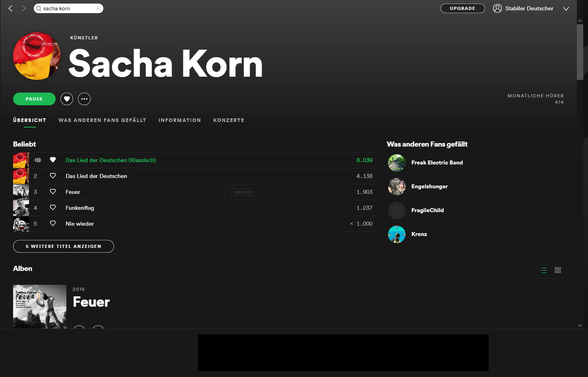The height and width of the screenshot is (377, 588).
Task: Click the monthly listeners count 414
Action: pyautogui.click(x=559, y=102)
